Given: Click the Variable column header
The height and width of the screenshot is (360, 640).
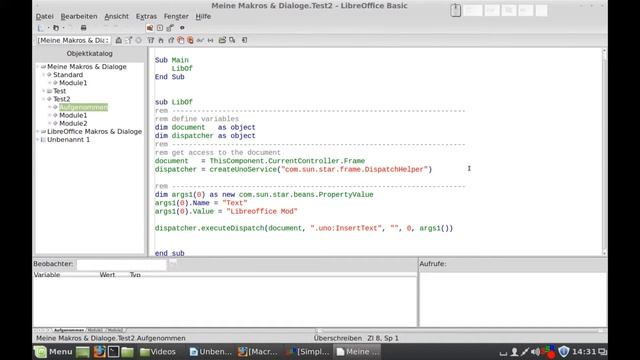Looking at the screenshot, I should tap(47, 275).
